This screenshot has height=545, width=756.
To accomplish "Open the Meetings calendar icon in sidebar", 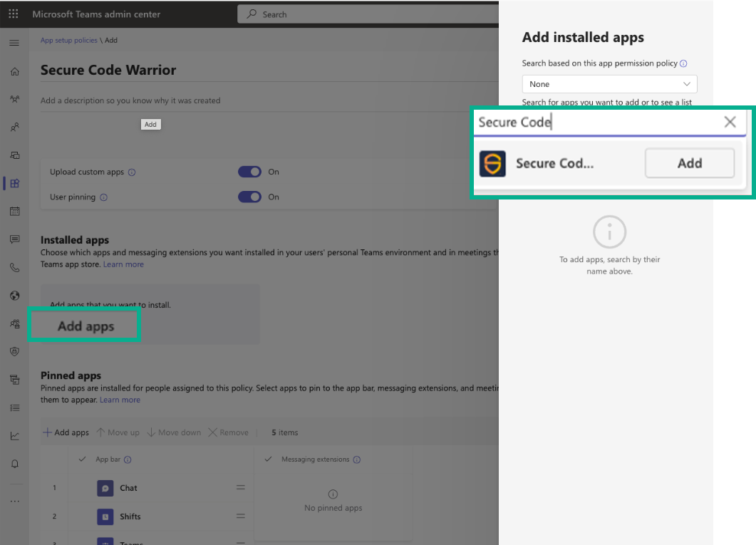I will [15, 211].
